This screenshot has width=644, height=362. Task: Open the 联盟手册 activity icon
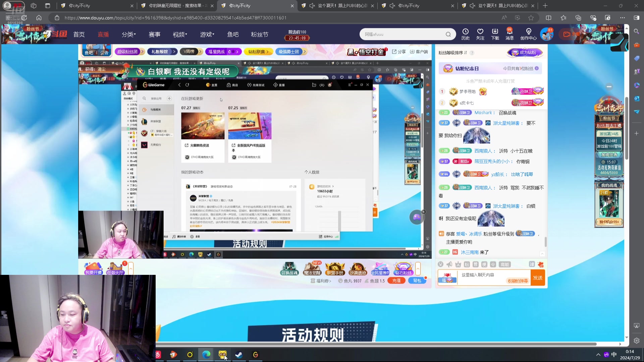tap(335, 268)
